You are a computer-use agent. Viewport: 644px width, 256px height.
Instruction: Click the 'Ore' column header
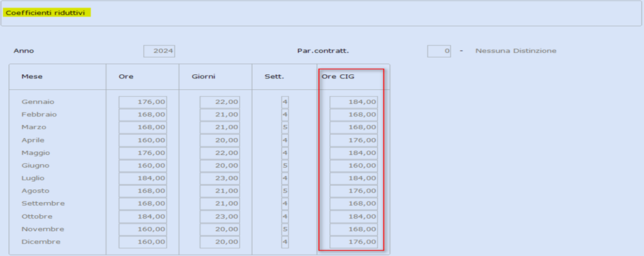click(x=125, y=77)
